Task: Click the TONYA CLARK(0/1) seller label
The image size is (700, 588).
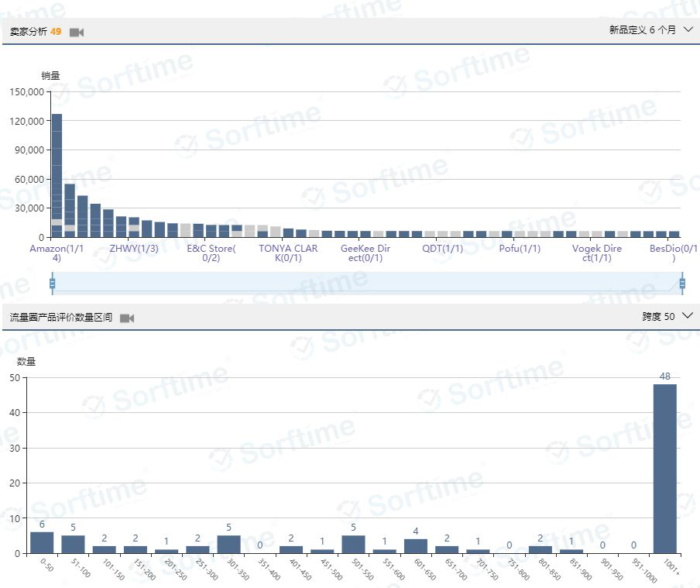Action: click(288, 253)
